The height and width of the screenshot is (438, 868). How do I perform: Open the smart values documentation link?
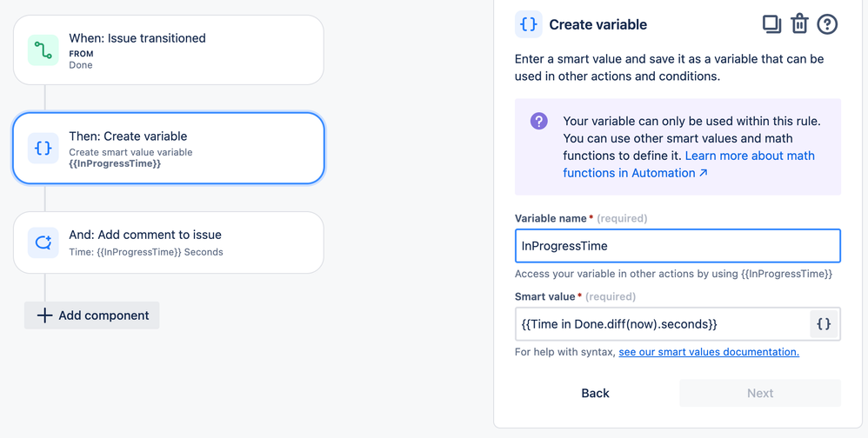[x=709, y=352]
